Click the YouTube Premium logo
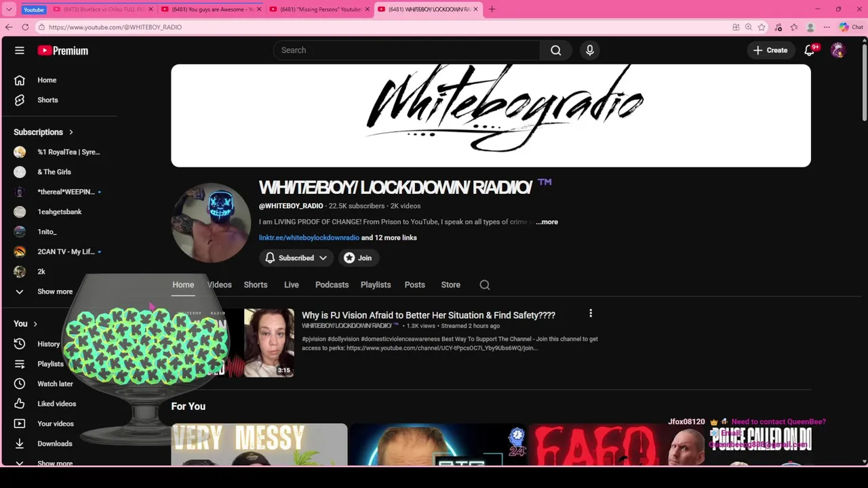 tap(63, 50)
